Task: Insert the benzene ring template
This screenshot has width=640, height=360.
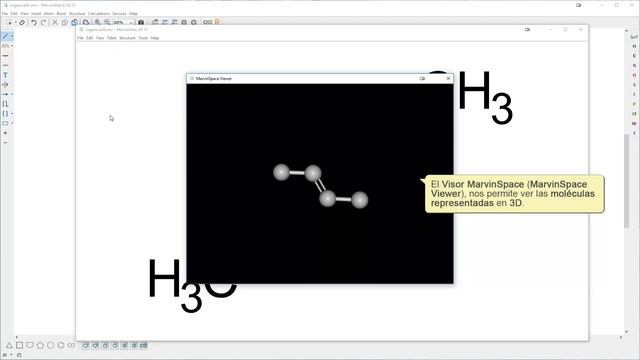Action: 61,346
